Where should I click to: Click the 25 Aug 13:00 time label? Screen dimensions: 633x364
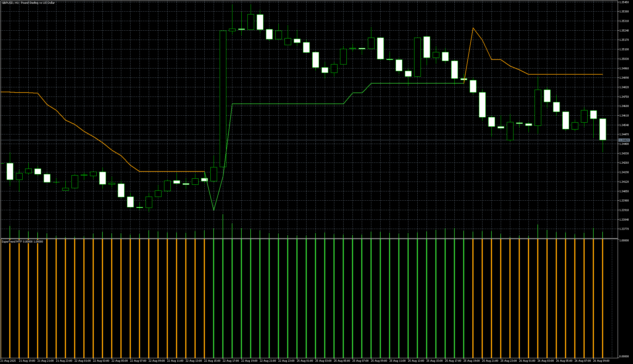pos(416,361)
